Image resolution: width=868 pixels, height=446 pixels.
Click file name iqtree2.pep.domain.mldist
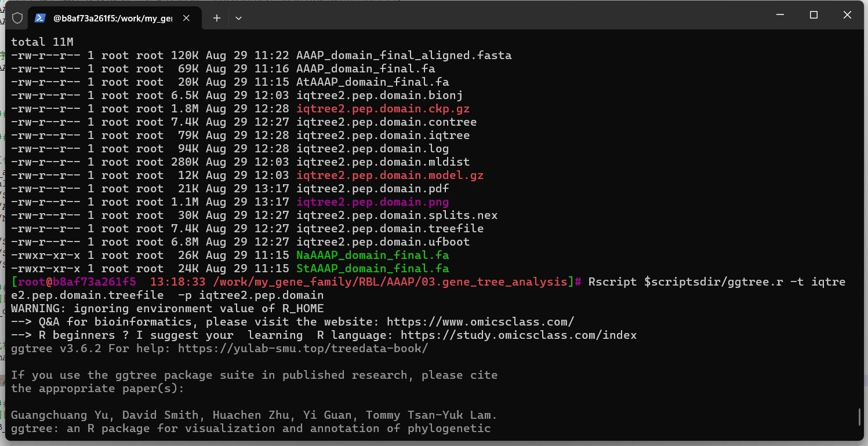[x=383, y=162]
